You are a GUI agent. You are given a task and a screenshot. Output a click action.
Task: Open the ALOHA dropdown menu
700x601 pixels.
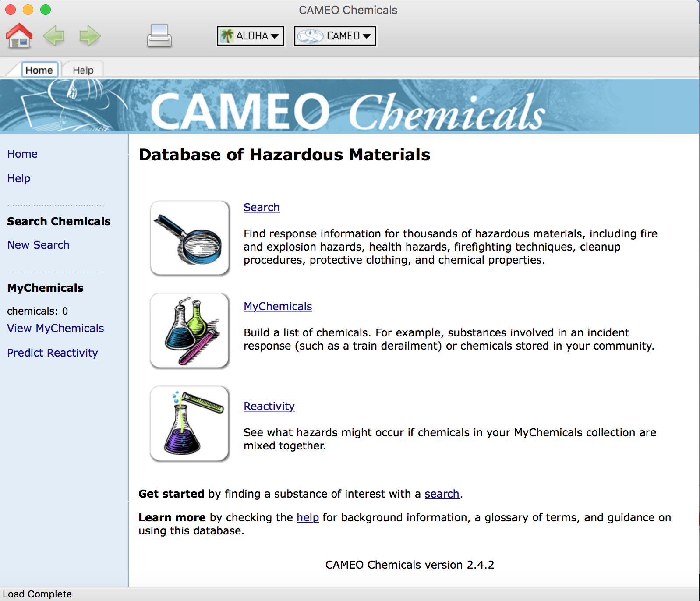pos(251,36)
